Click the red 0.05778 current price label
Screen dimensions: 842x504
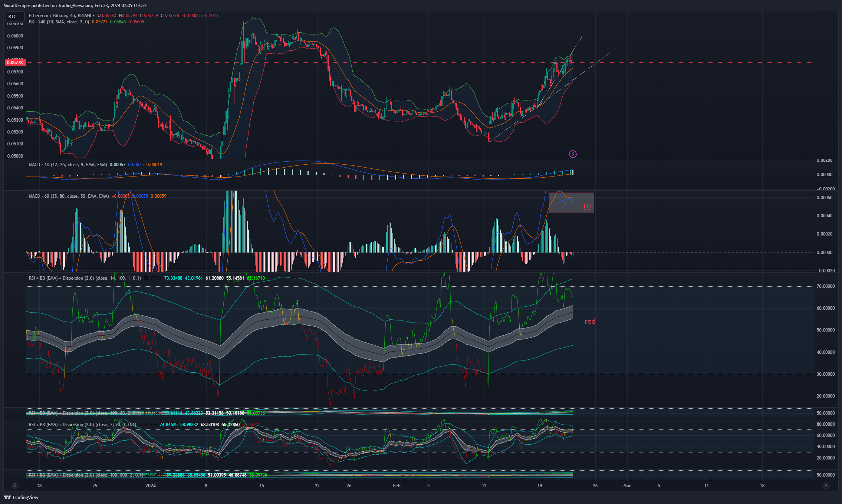15,62
